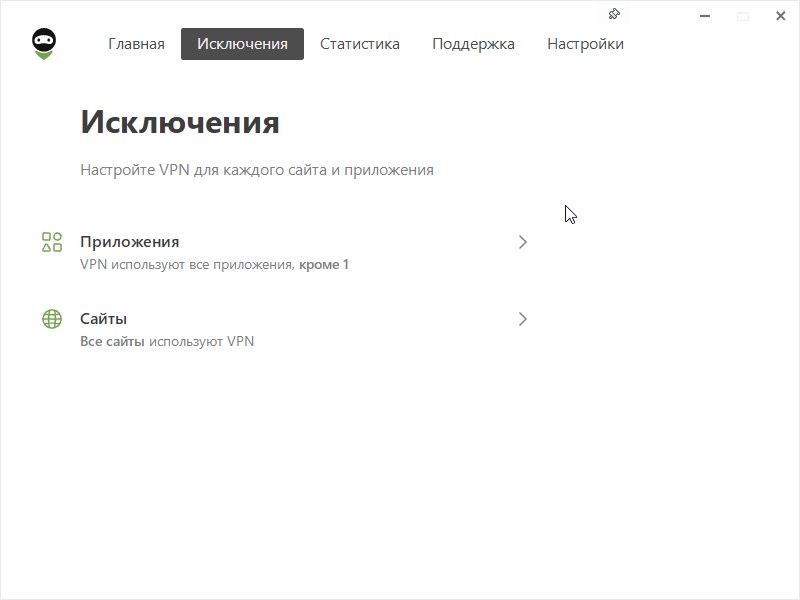
Task: Open the Настройки tab
Action: 585,43
